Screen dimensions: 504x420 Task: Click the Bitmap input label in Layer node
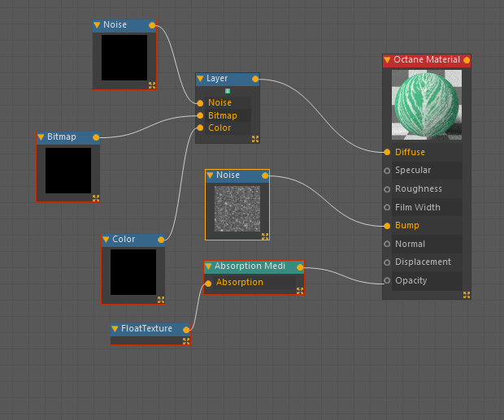coord(223,115)
